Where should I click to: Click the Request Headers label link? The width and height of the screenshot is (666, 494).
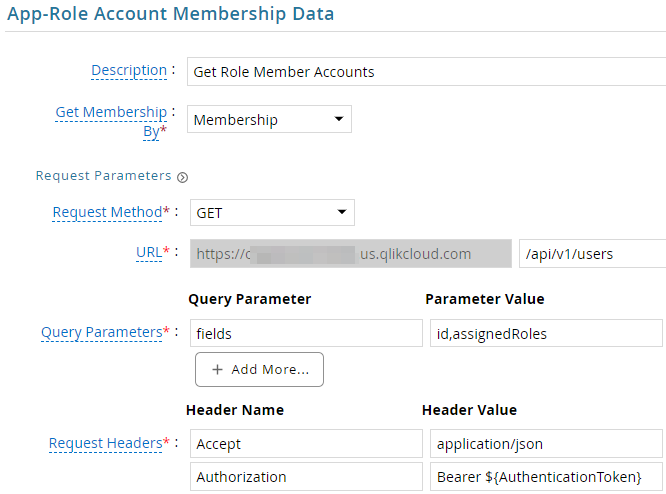(x=105, y=443)
